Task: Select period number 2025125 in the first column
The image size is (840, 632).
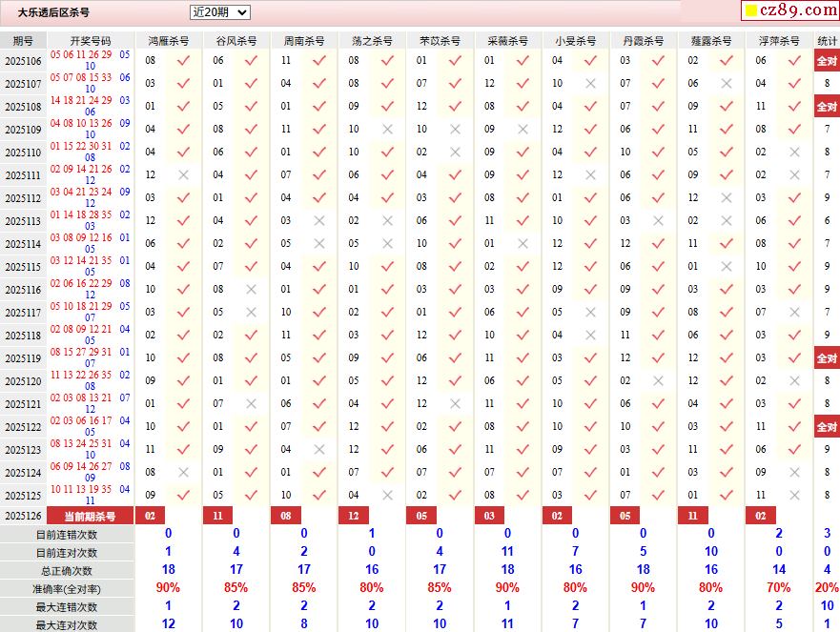Action: (x=23, y=496)
